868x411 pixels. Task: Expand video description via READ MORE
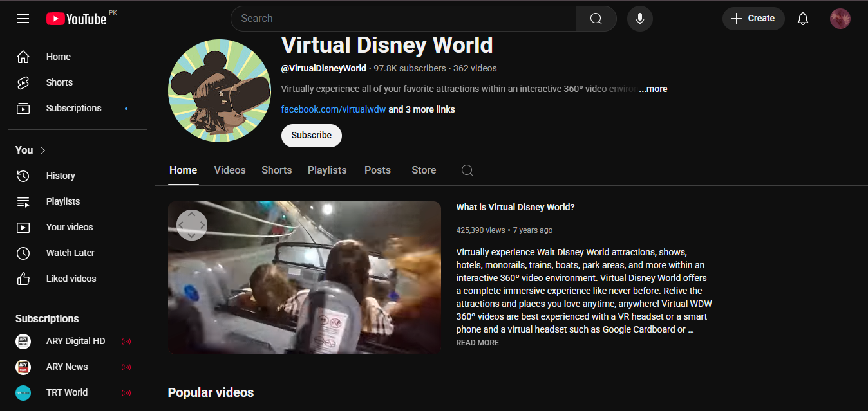[x=477, y=342]
